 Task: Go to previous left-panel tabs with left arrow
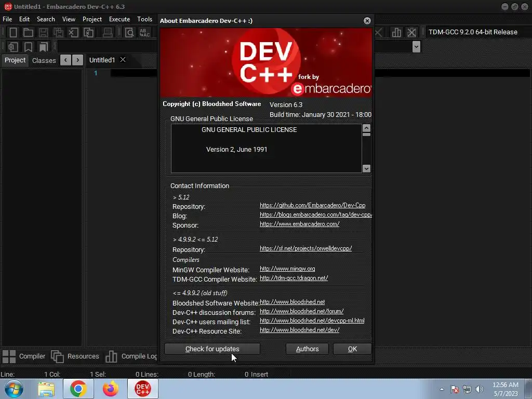65,60
